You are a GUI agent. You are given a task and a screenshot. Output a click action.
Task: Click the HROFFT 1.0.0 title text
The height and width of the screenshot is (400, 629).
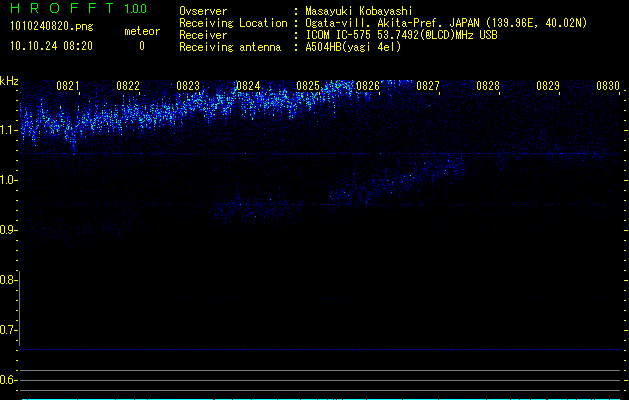(x=79, y=8)
